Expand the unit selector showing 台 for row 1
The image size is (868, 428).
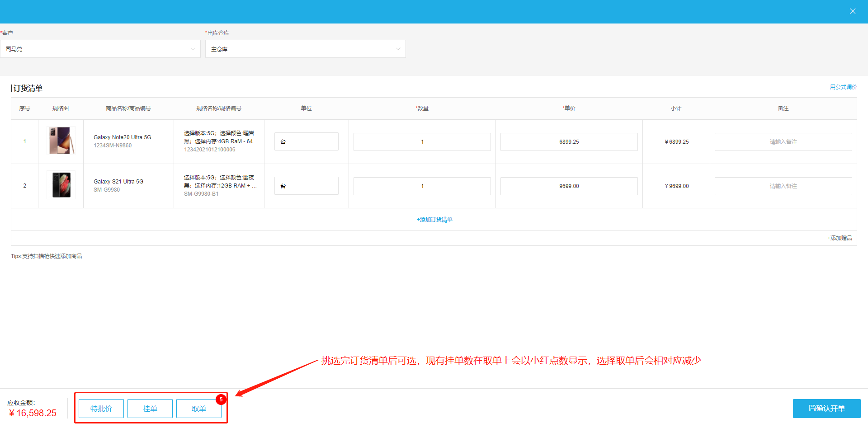point(306,141)
